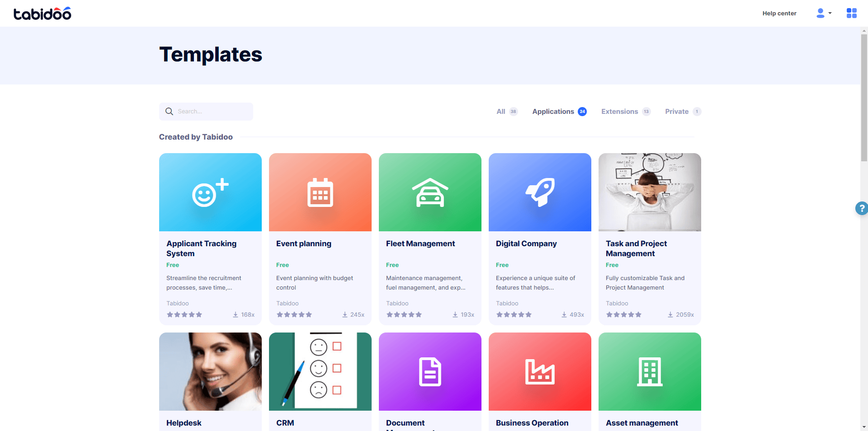Click the CRM card title
The width and height of the screenshot is (868, 431).
[285, 423]
